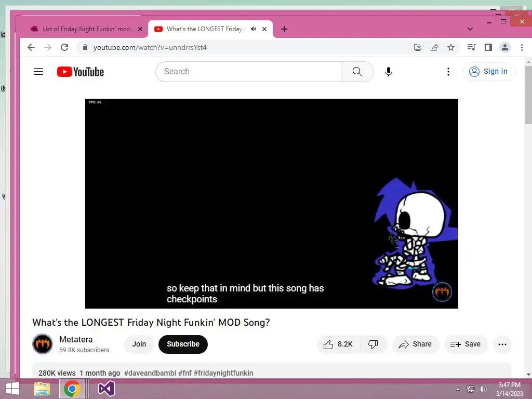Click the install app icon in the address bar
This screenshot has width=532, height=399.
coord(418,47)
